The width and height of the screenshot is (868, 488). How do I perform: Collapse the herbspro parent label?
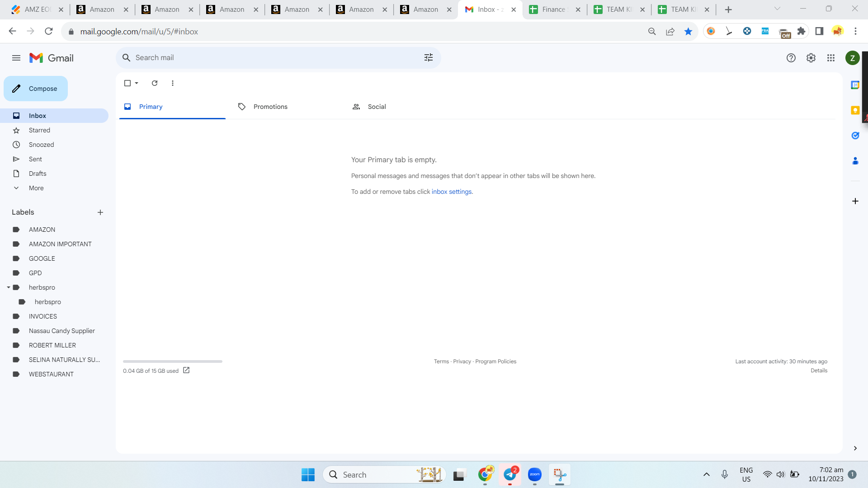(x=9, y=287)
